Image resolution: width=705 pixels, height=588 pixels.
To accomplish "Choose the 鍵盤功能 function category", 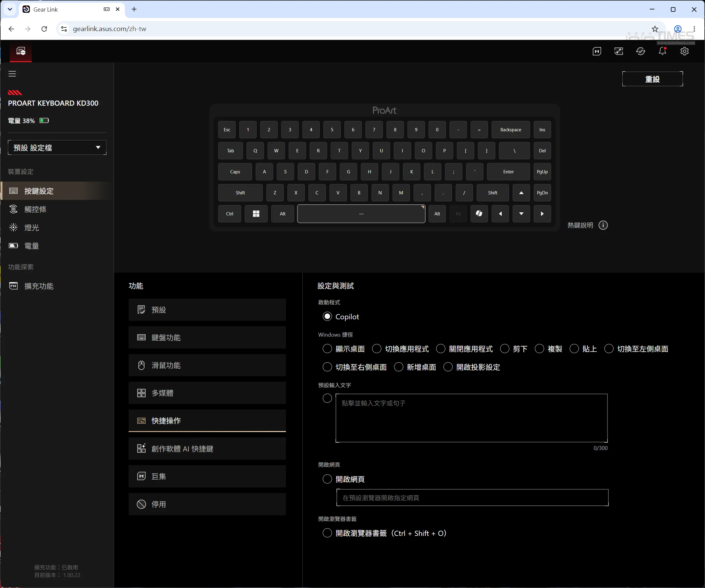I will 207,338.
